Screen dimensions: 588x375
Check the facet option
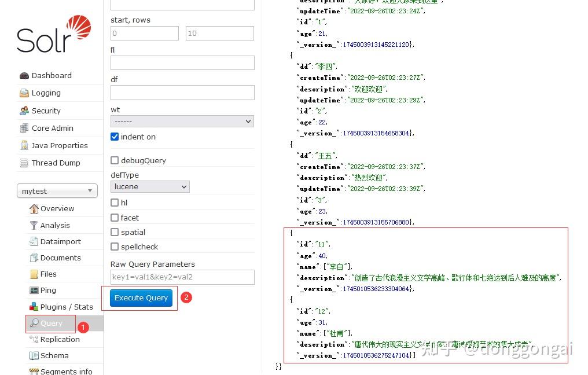click(114, 218)
